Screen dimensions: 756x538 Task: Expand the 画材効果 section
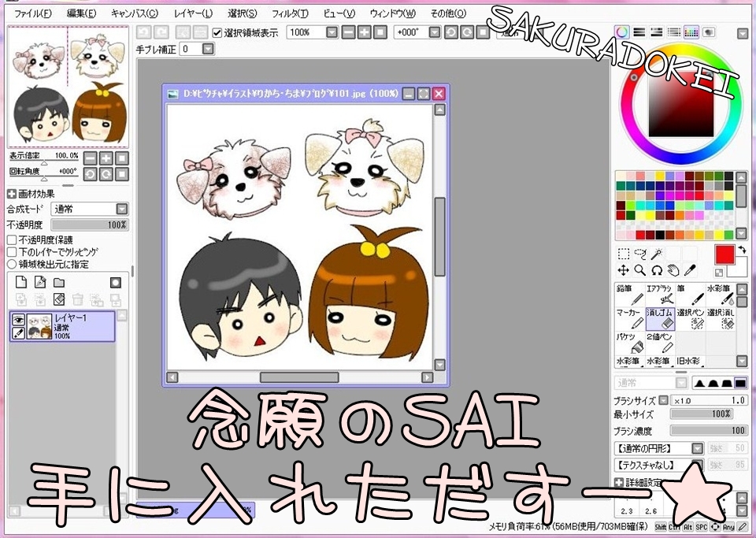(x=12, y=195)
